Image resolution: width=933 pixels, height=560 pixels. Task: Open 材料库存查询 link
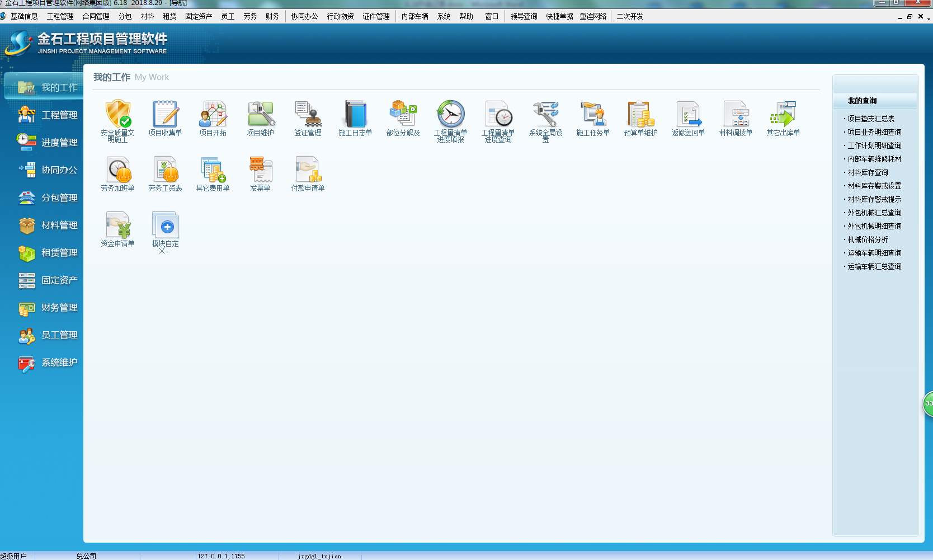click(868, 172)
